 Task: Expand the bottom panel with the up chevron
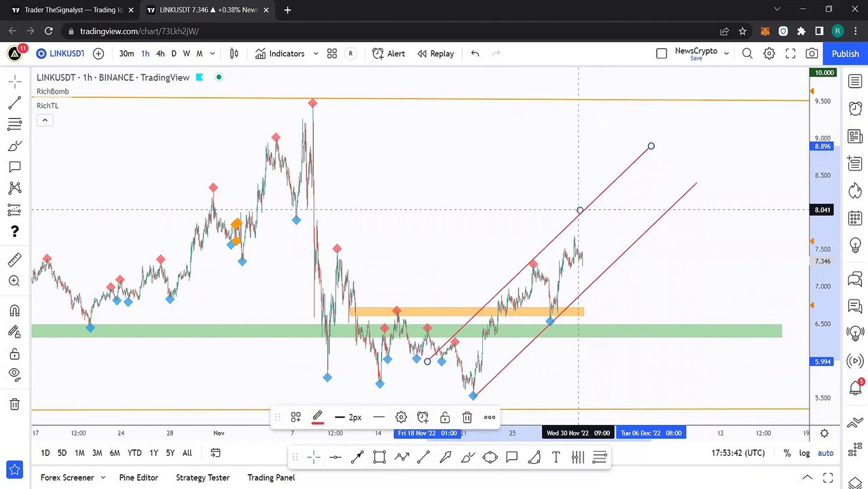[807, 477]
